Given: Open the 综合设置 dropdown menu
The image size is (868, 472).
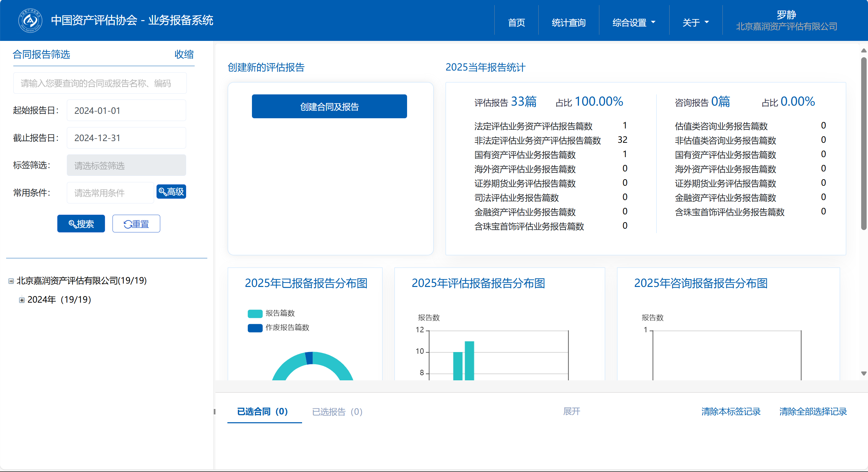Looking at the screenshot, I should tap(634, 22).
